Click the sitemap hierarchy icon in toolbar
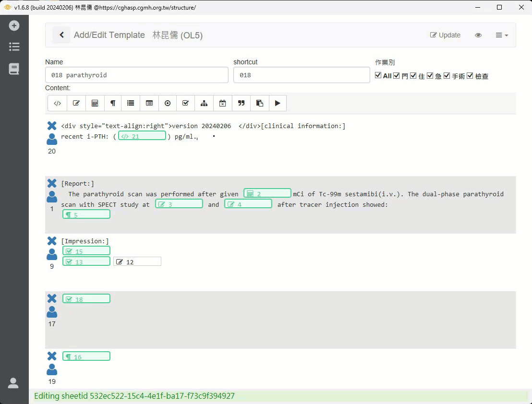Image resolution: width=532 pixels, height=404 pixels. 204,103
